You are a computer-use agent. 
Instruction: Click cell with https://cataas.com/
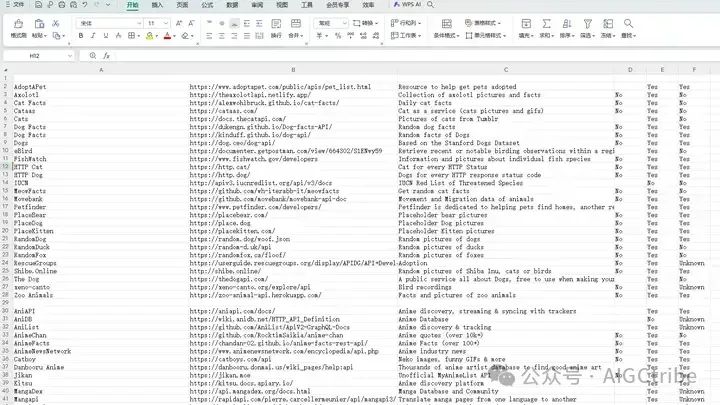[x=293, y=111]
